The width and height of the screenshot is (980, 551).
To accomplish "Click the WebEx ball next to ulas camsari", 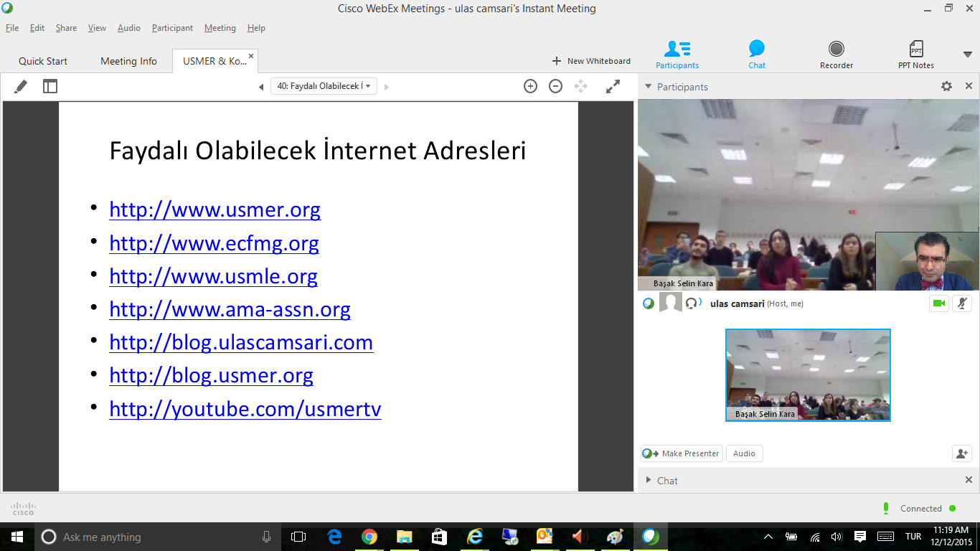I will tap(649, 303).
